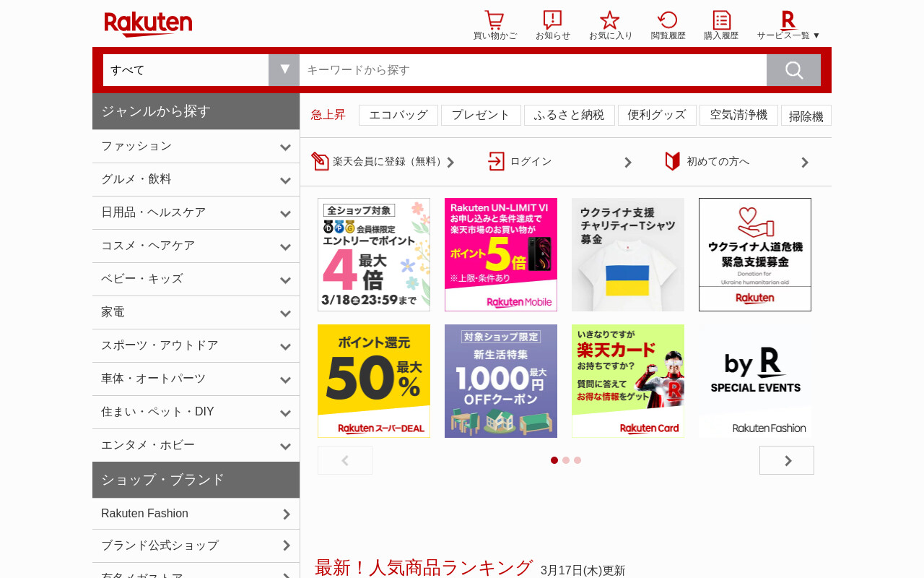This screenshot has height=578, width=924.
Task: Select the ふるさと納税 trending keyword
Action: pos(570,115)
